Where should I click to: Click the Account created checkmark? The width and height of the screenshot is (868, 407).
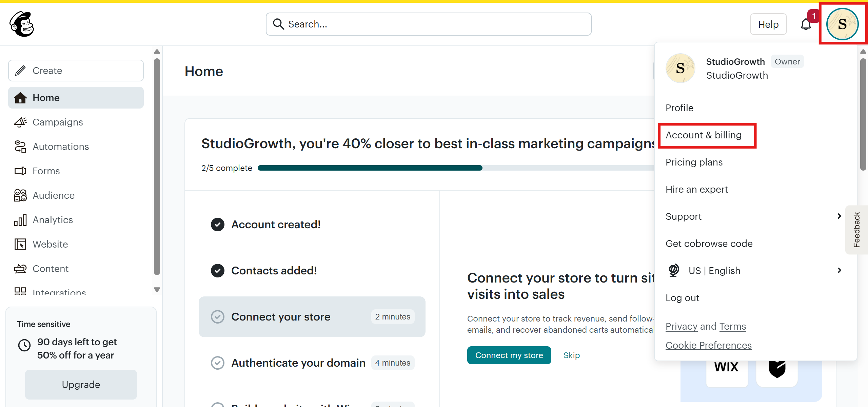(x=218, y=225)
